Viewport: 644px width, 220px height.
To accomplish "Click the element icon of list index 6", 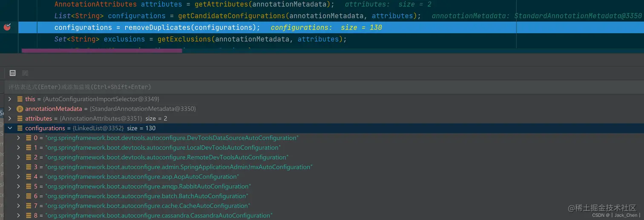I will tap(28, 196).
